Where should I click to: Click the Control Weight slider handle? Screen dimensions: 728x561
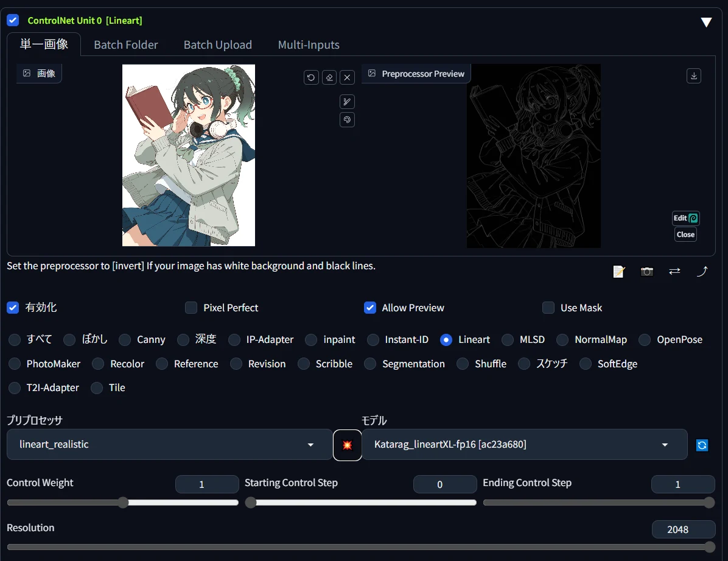123,503
